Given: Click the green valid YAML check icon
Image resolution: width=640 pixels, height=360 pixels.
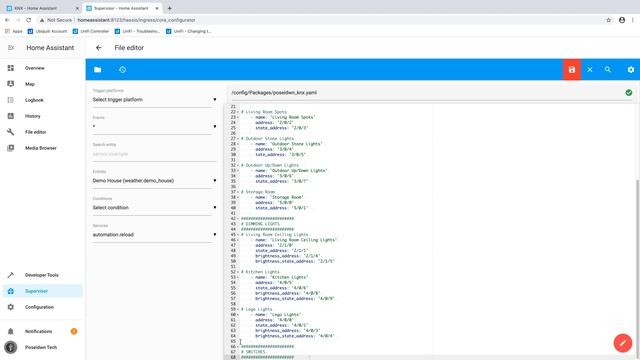Looking at the screenshot, I should [x=629, y=93].
